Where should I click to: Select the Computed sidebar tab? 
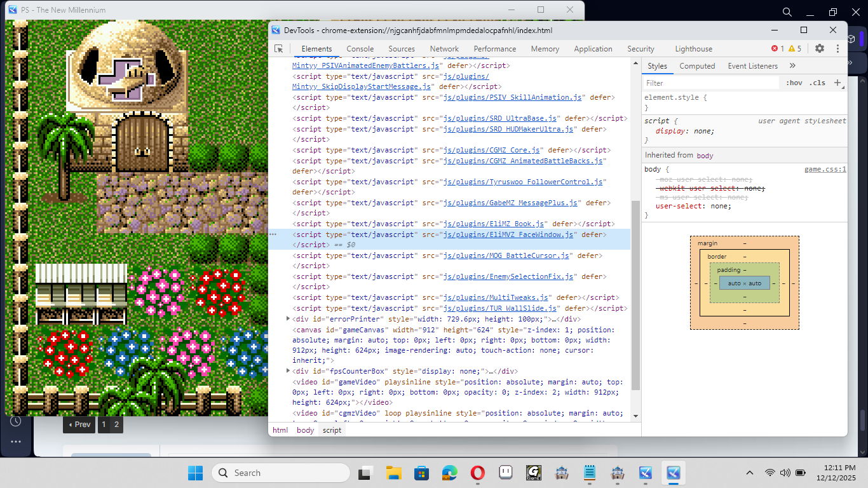(697, 66)
